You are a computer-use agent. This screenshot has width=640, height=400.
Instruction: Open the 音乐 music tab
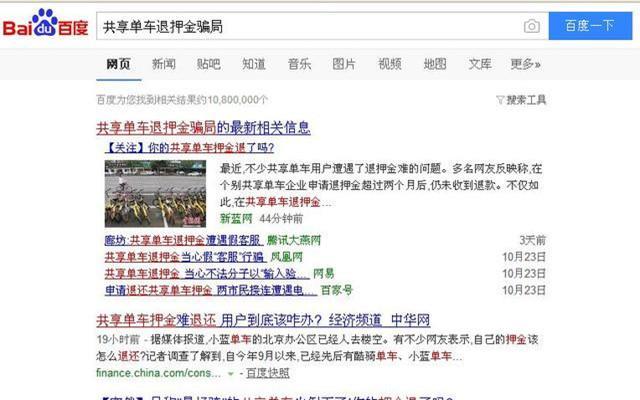[x=299, y=64]
